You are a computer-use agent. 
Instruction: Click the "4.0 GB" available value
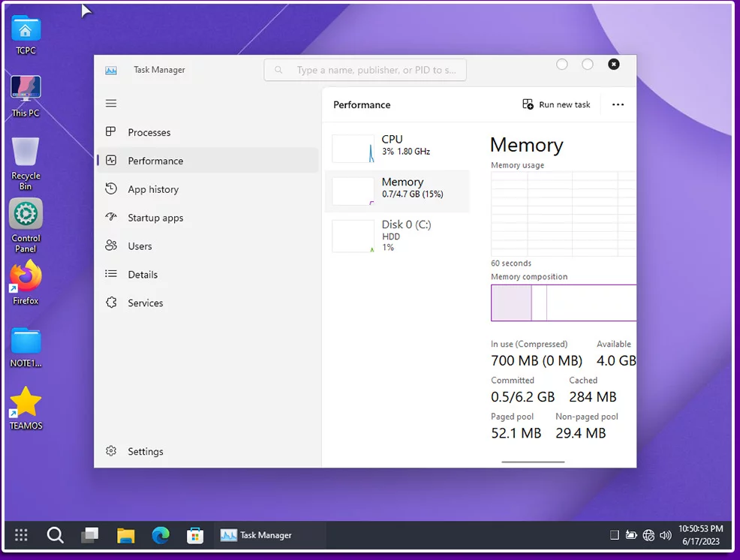pyautogui.click(x=616, y=361)
